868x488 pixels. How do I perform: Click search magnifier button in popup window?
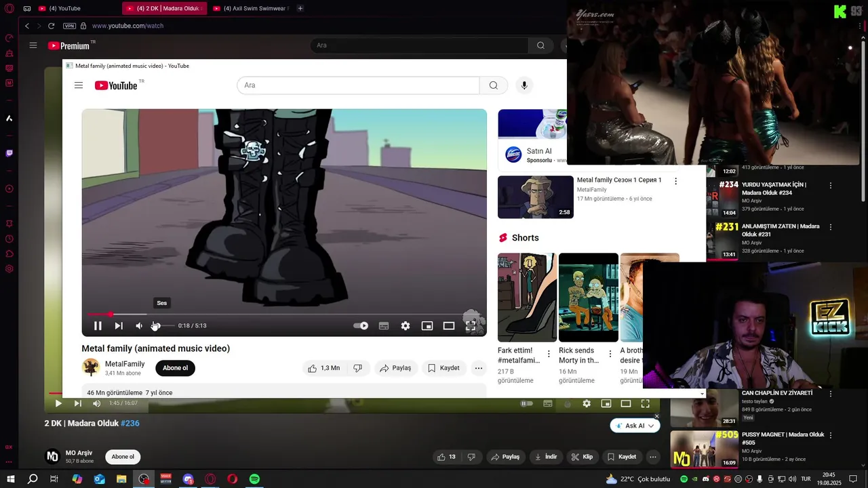tap(494, 85)
